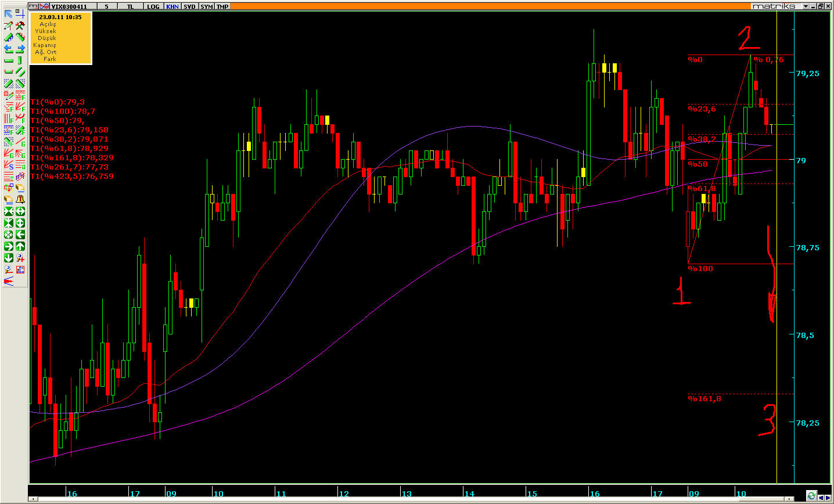
Task: Select the alarm bell icon
Action: coord(20,200)
